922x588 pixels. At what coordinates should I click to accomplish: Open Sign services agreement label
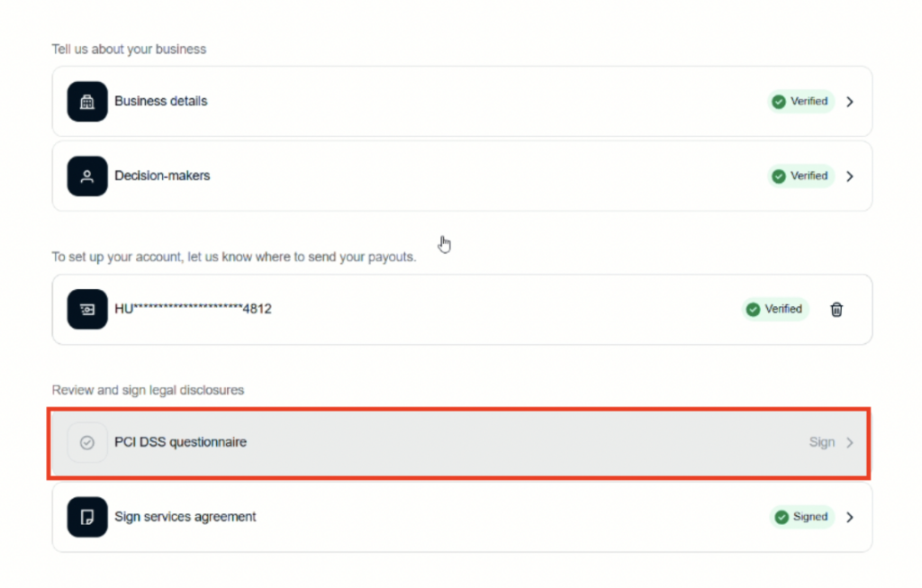point(185,518)
